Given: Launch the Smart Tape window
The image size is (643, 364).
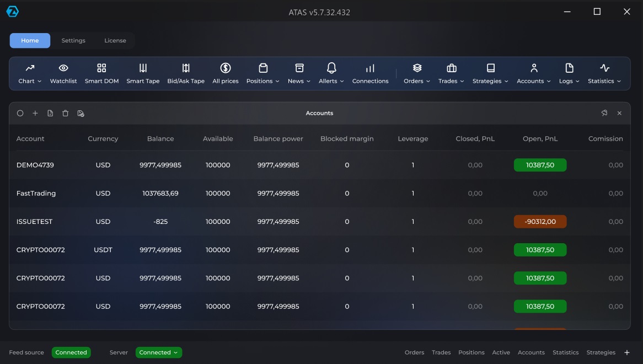Looking at the screenshot, I should point(143,73).
